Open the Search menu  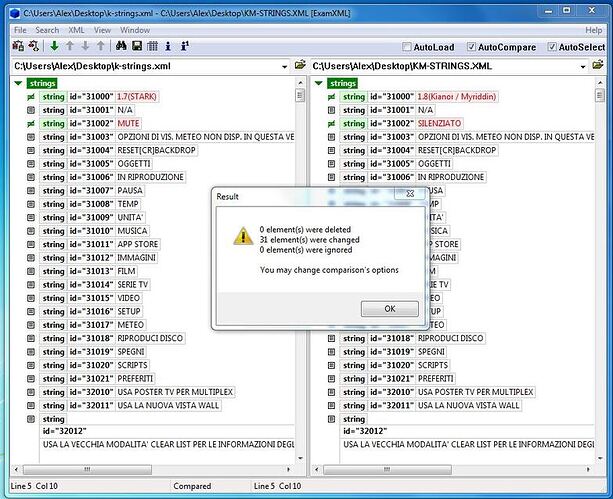click(x=47, y=30)
